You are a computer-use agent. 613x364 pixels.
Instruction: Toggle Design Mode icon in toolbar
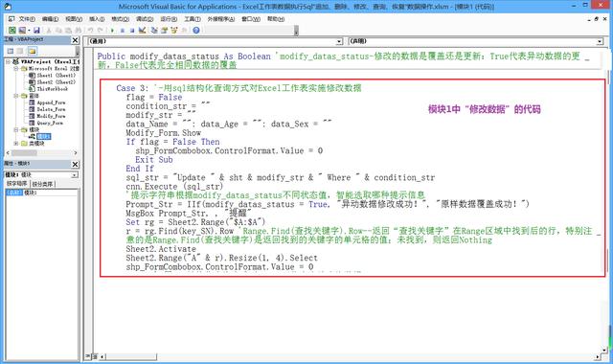pyautogui.click(x=142, y=30)
